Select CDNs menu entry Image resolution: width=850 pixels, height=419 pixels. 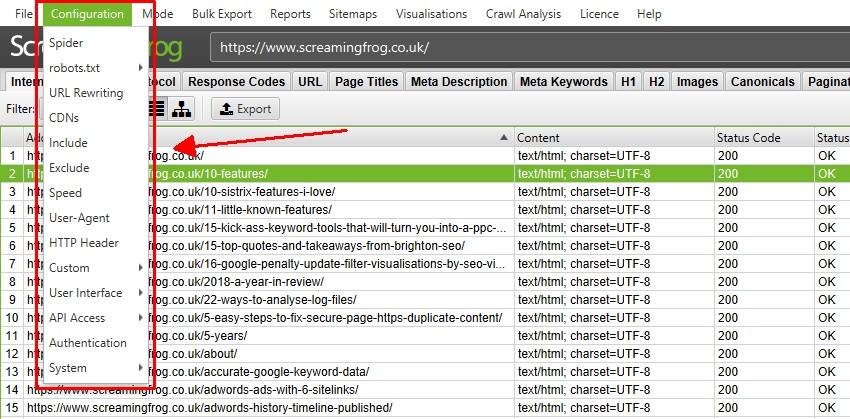[95, 118]
